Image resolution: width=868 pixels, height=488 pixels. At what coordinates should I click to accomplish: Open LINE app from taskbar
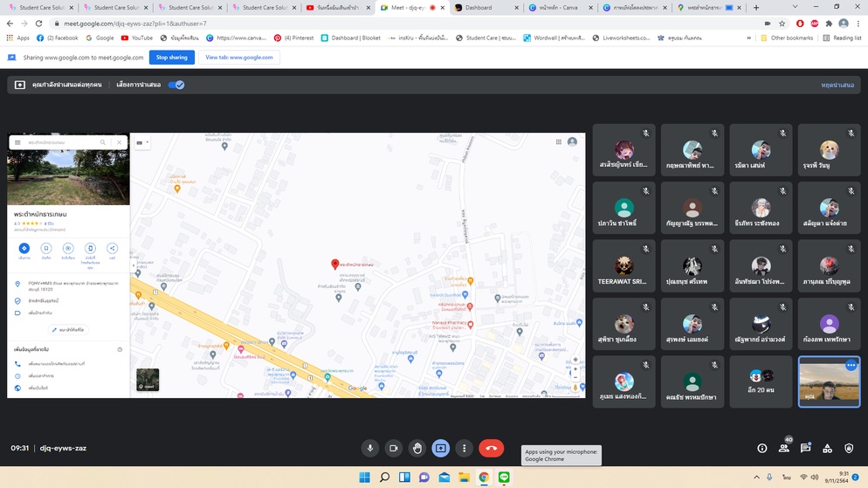click(504, 478)
